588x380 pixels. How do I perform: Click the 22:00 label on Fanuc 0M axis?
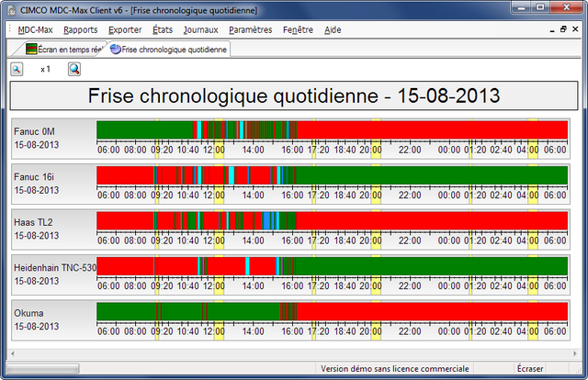coord(410,150)
